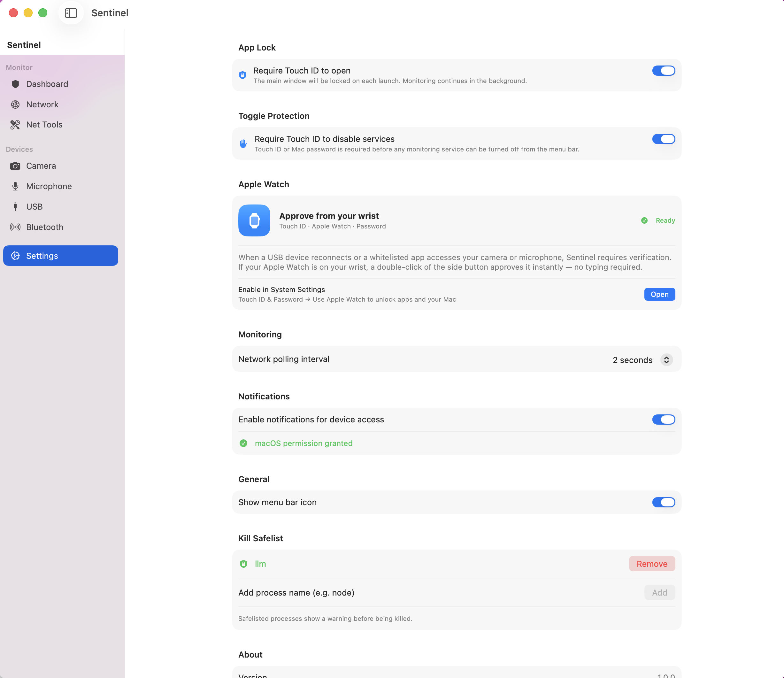784x678 pixels.
Task: Open Apple Watch settings in System Settings
Action: pyautogui.click(x=659, y=294)
